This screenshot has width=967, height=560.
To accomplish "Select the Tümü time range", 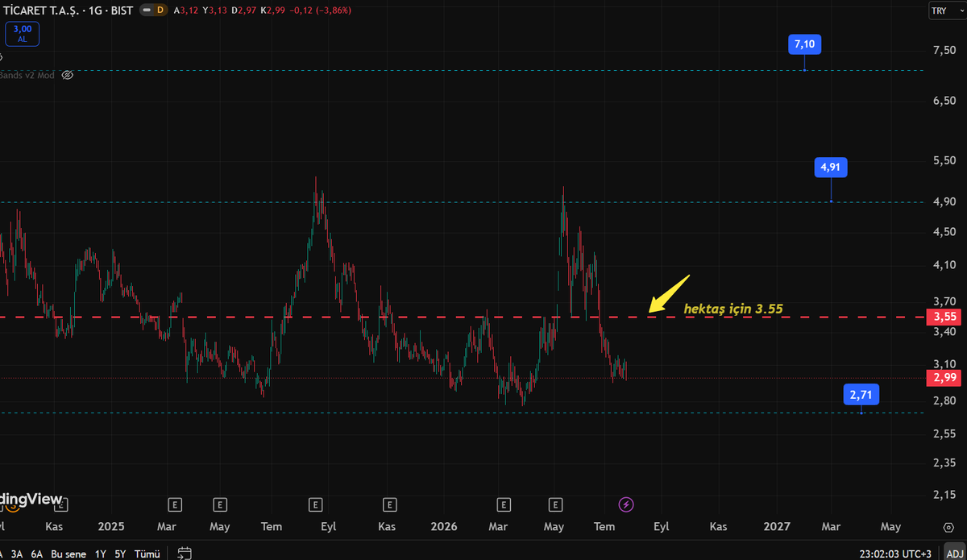I will 147,554.
